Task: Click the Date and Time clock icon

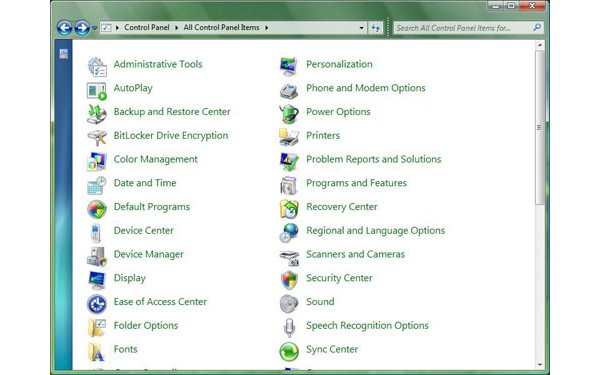Action: pyautogui.click(x=97, y=186)
